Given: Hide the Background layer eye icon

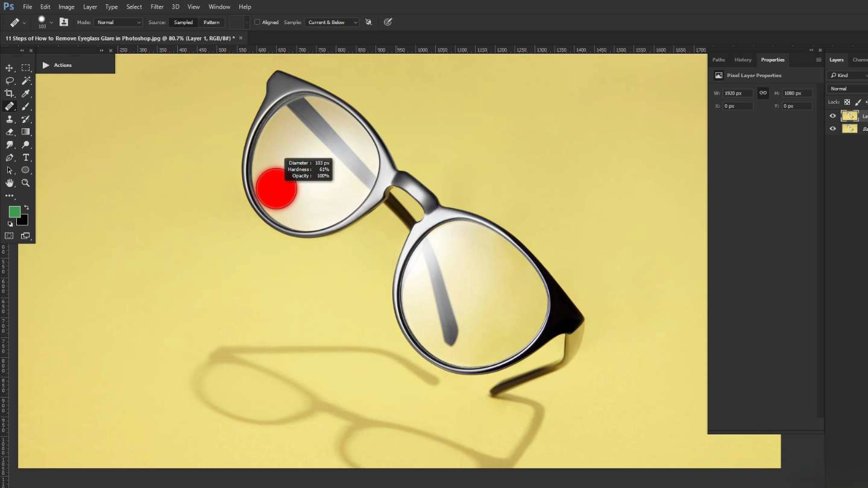Looking at the screenshot, I should [833, 128].
